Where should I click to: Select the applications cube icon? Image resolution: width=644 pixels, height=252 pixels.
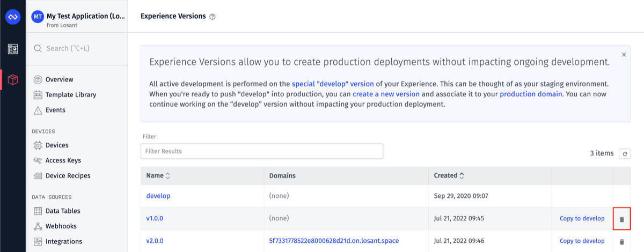(12, 80)
